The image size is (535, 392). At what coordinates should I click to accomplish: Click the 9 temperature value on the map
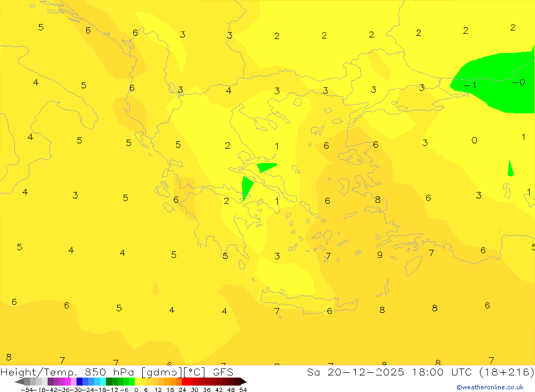tap(380, 255)
